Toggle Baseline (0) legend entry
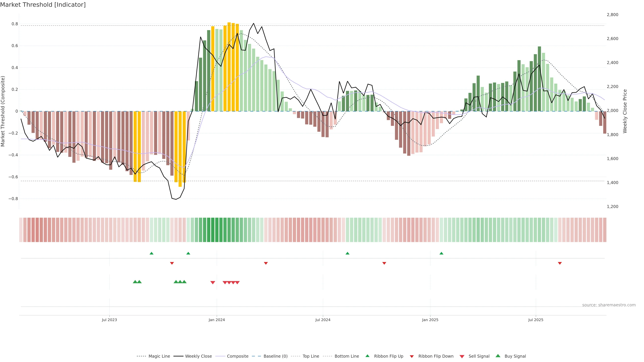The height and width of the screenshot is (362, 644). coord(275,356)
